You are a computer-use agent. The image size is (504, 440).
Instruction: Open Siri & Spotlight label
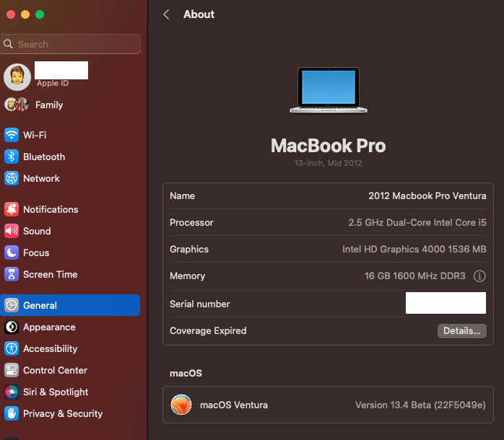[56, 392]
